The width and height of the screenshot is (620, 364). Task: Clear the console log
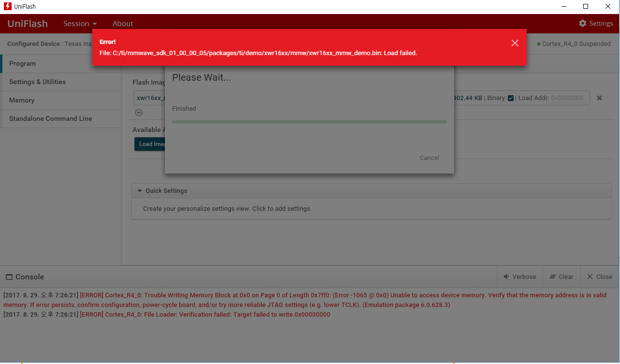click(x=561, y=277)
